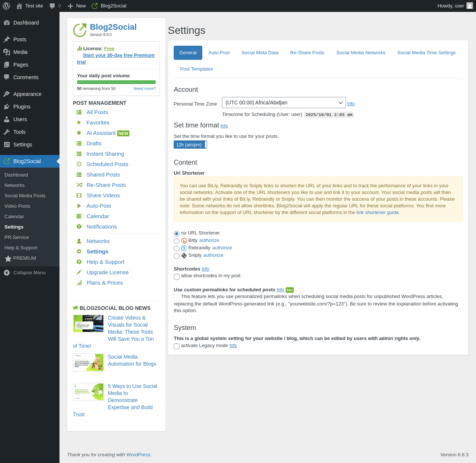Image resolution: width=476 pixels, height=463 pixels.
Task: Switch to the Post Templates tab
Action: click(x=196, y=69)
